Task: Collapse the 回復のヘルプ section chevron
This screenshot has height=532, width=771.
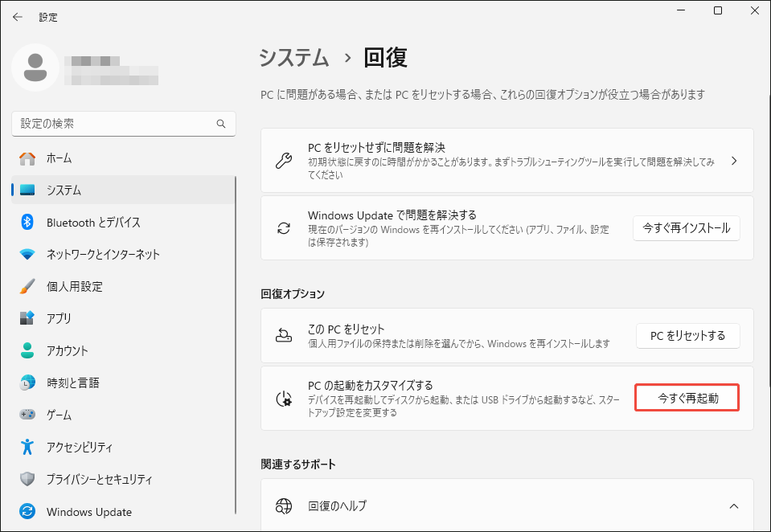Action: (x=734, y=506)
